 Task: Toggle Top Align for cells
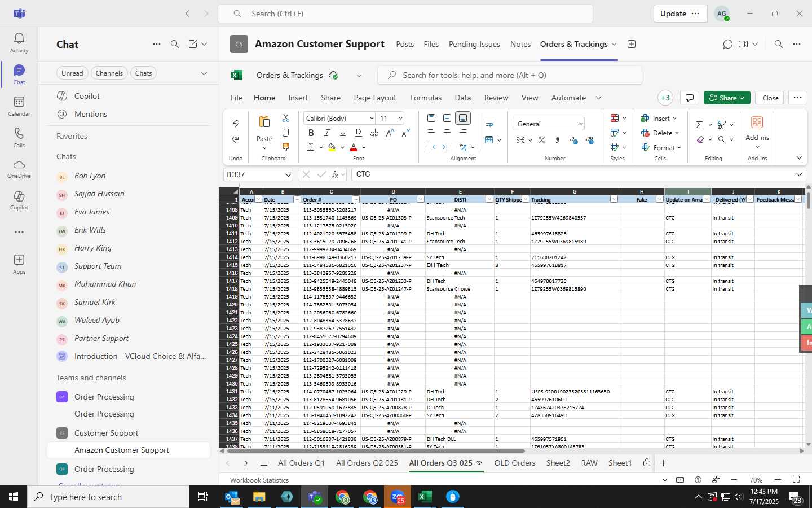431,118
